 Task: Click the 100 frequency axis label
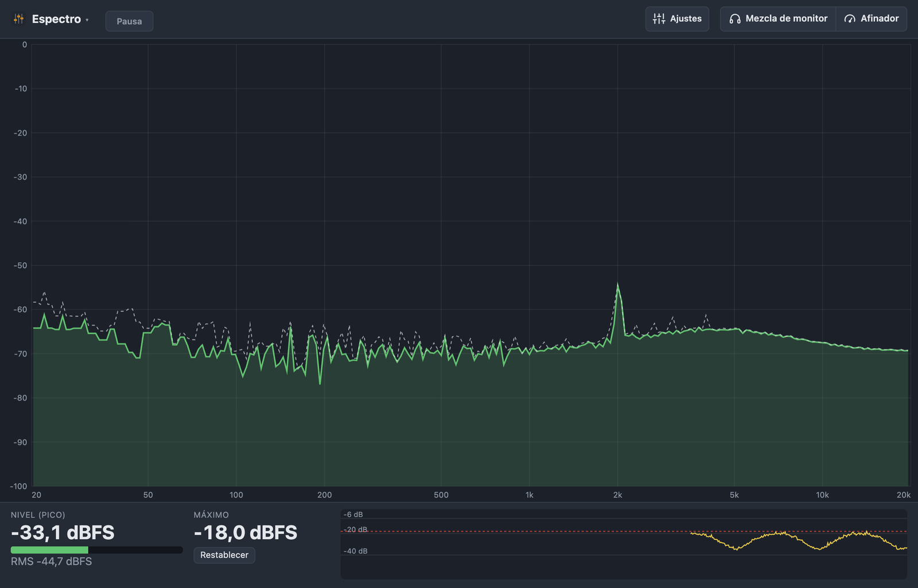(236, 495)
